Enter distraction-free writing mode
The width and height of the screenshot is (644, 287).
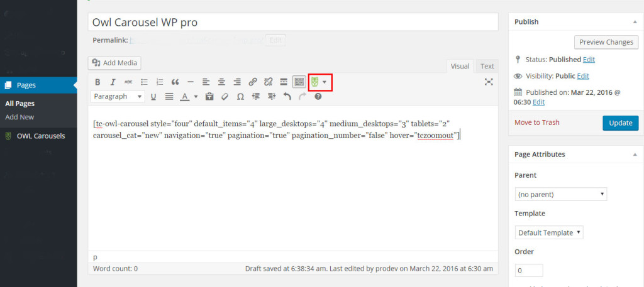coord(488,82)
